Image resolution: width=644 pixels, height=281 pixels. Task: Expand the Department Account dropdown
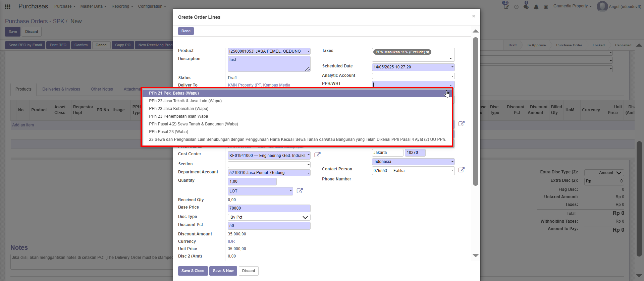pyautogui.click(x=308, y=173)
